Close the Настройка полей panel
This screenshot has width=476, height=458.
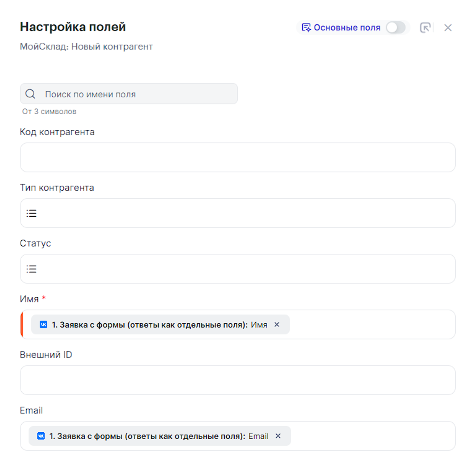(x=448, y=28)
